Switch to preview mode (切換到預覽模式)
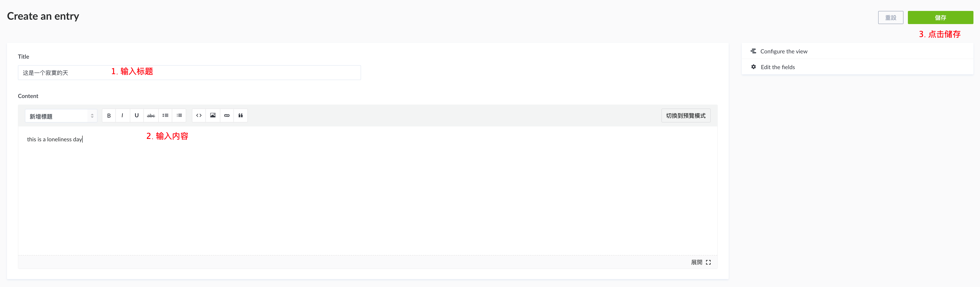 [686, 116]
